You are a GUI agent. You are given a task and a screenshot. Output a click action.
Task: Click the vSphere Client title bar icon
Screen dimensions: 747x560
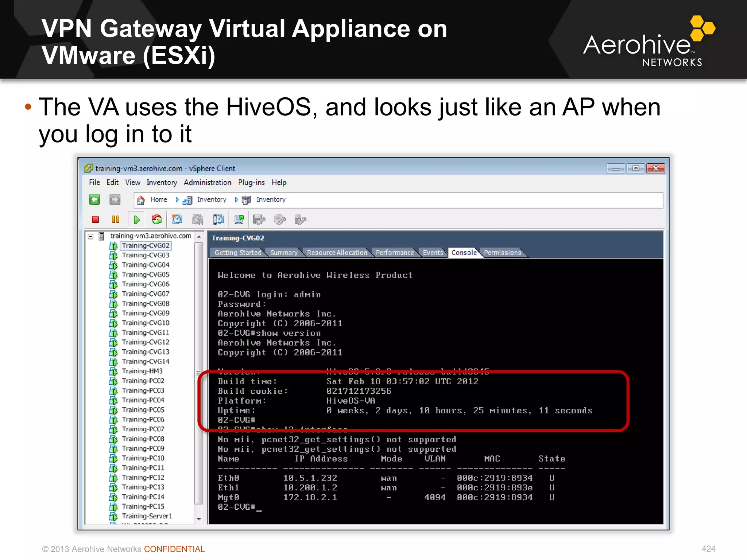pyautogui.click(x=89, y=168)
